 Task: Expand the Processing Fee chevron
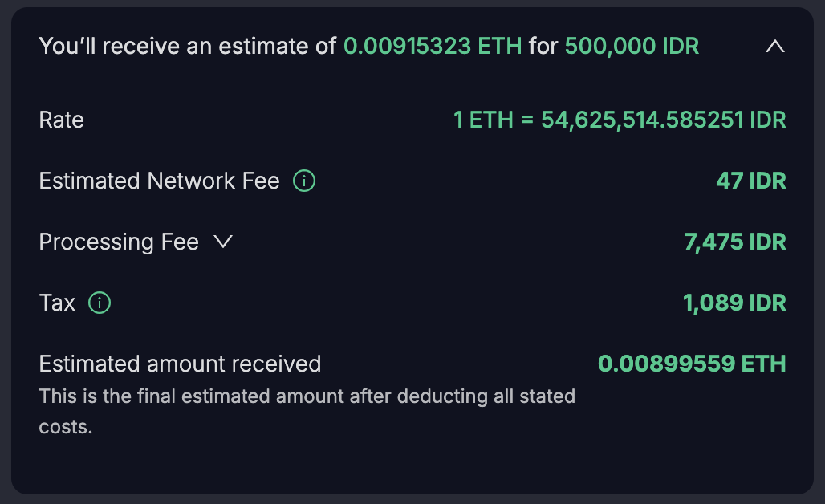coord(223,242)
